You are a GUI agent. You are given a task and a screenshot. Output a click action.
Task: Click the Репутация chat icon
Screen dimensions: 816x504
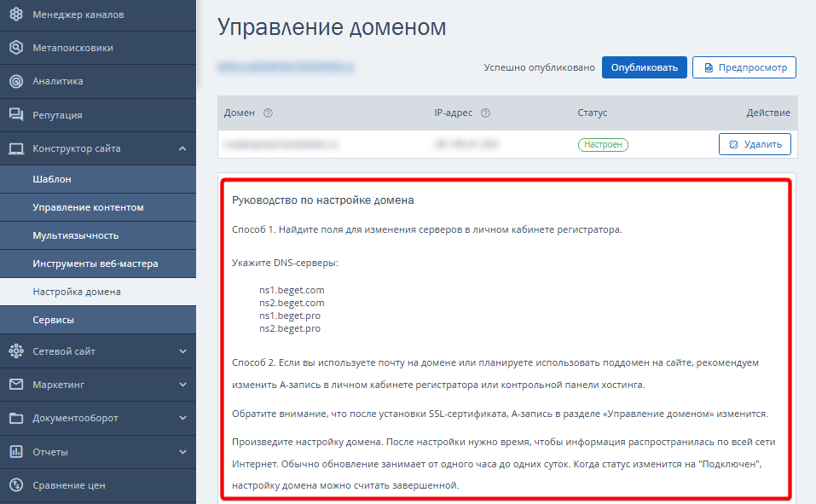16,114
